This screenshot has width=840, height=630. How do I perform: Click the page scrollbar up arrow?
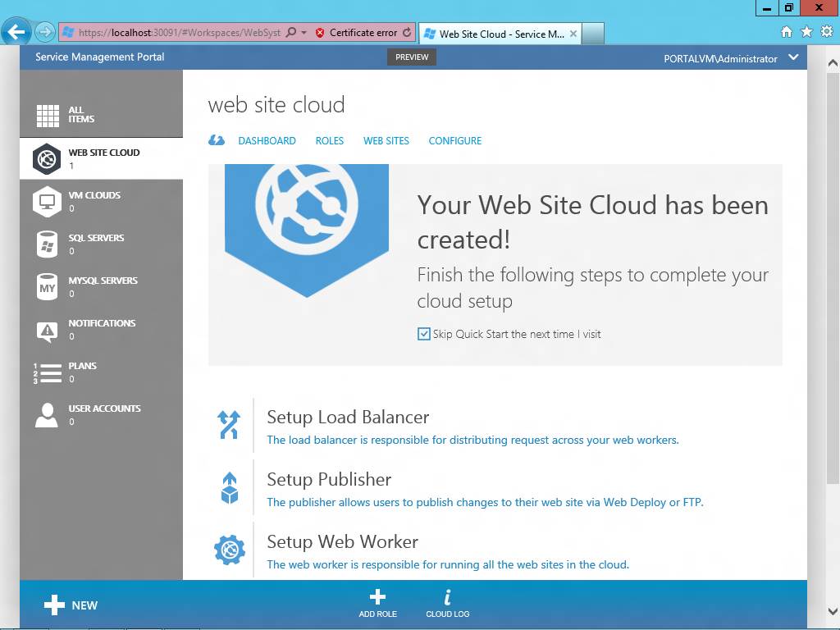click(x=833, y=63)
